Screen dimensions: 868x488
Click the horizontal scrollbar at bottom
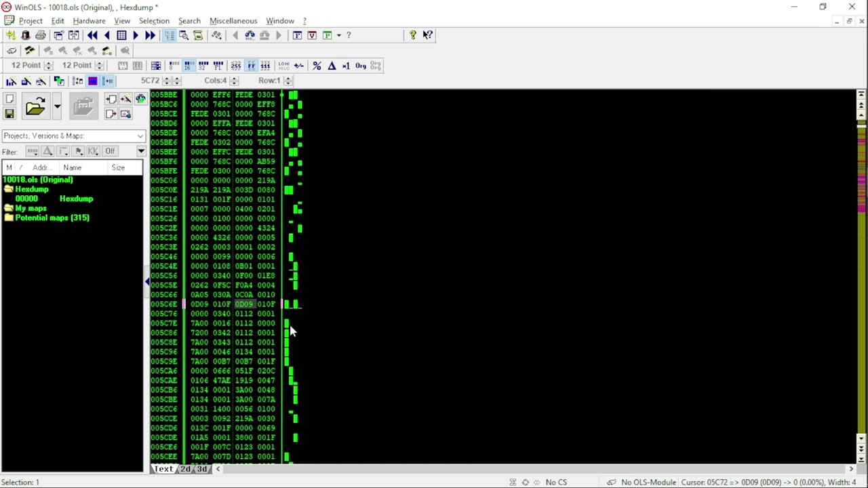pos(536,469)
